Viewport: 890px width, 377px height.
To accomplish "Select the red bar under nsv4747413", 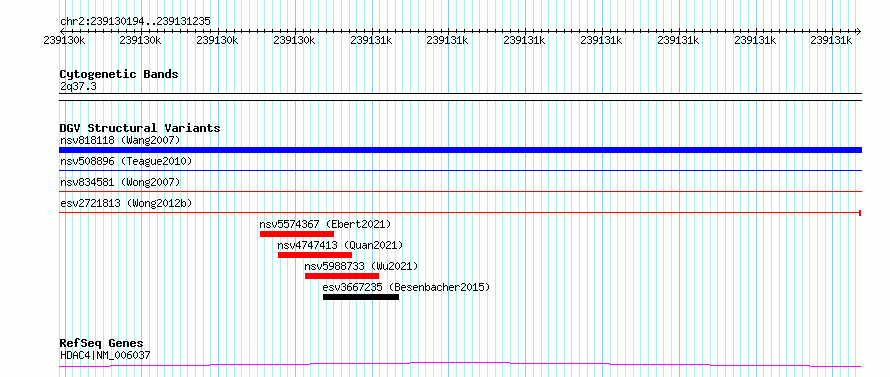I will pyautogui.click(x=315, y=255).
